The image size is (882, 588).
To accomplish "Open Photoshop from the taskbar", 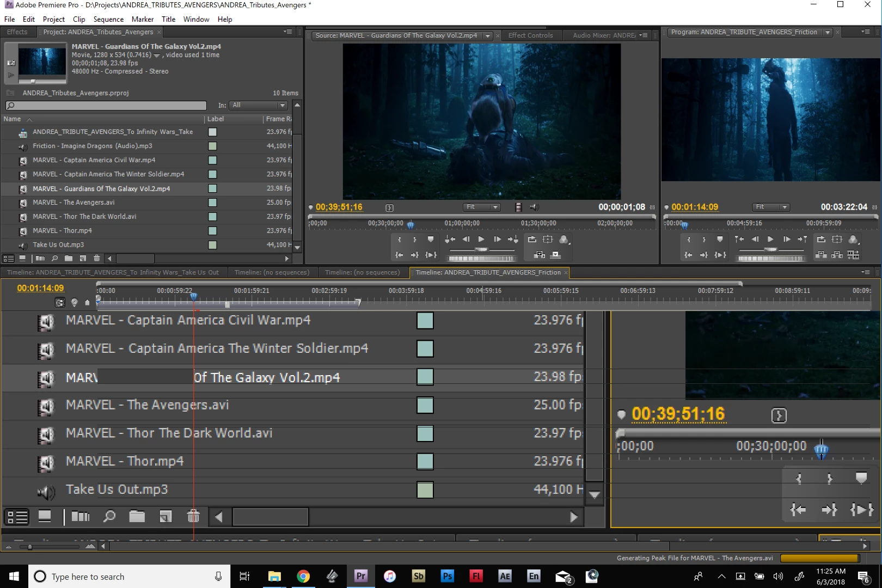I will coord(447,576).
